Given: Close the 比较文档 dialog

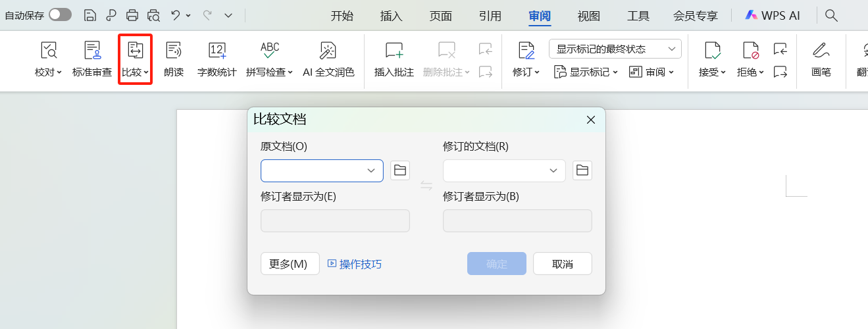Looking at the screenshot, I should [591, 119].
